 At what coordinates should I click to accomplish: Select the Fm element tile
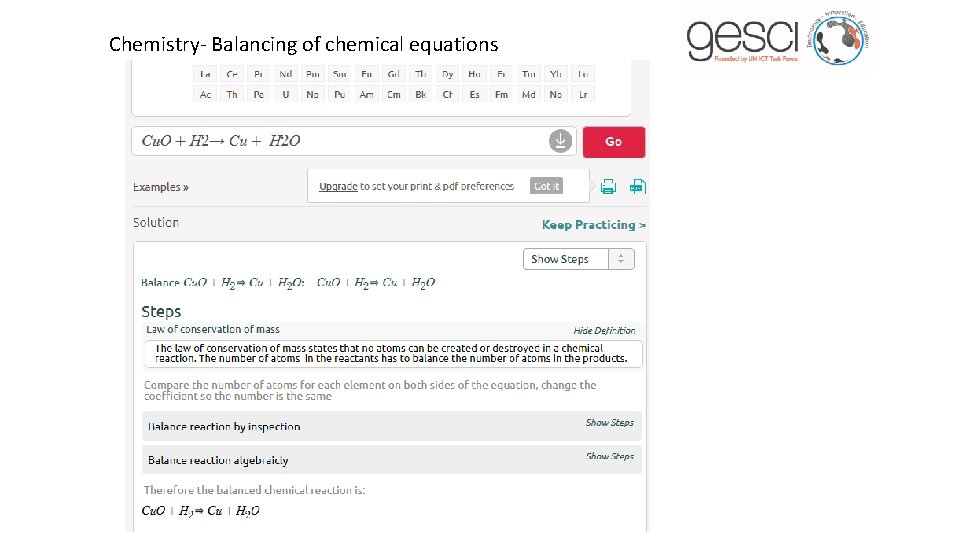(501, 94)
